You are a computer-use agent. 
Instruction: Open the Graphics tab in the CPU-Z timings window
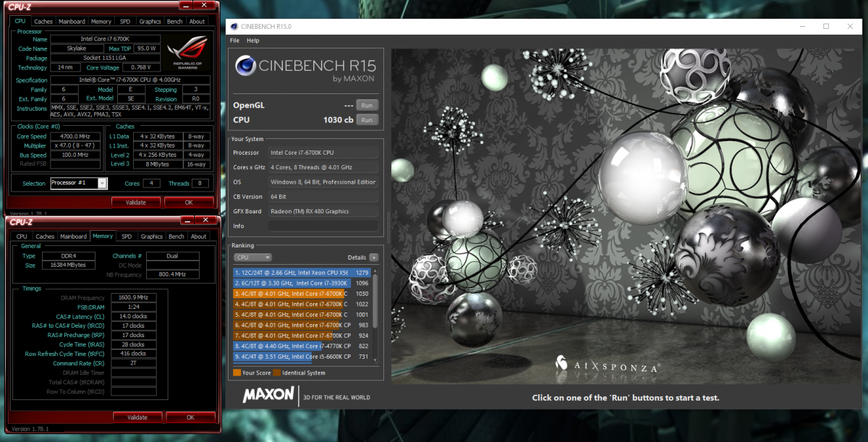click(x=152, y=237)
